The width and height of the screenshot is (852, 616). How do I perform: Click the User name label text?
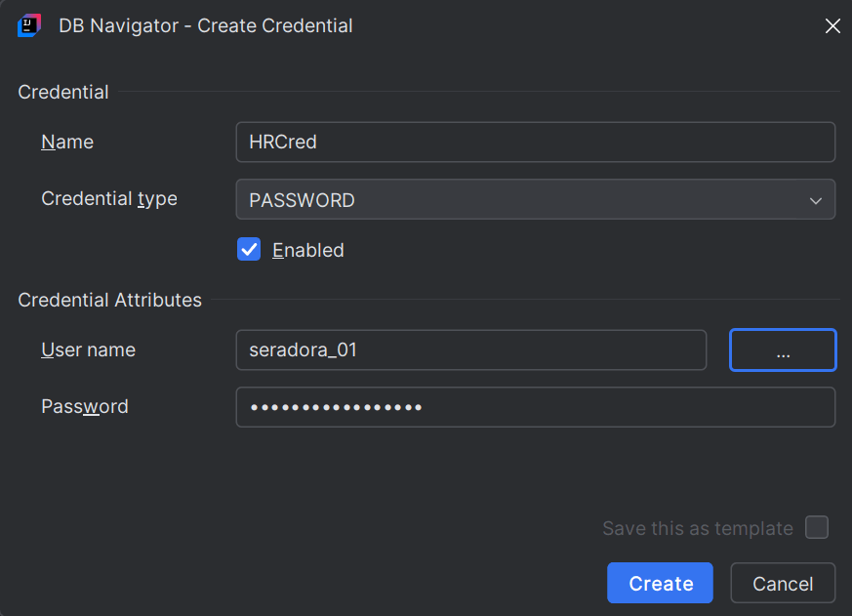88,349
